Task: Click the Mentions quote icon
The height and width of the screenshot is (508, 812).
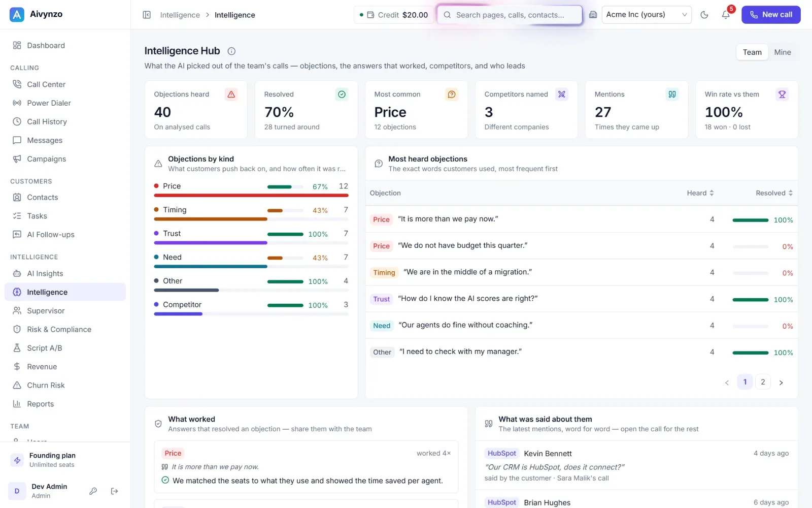Action: point(672,94)
